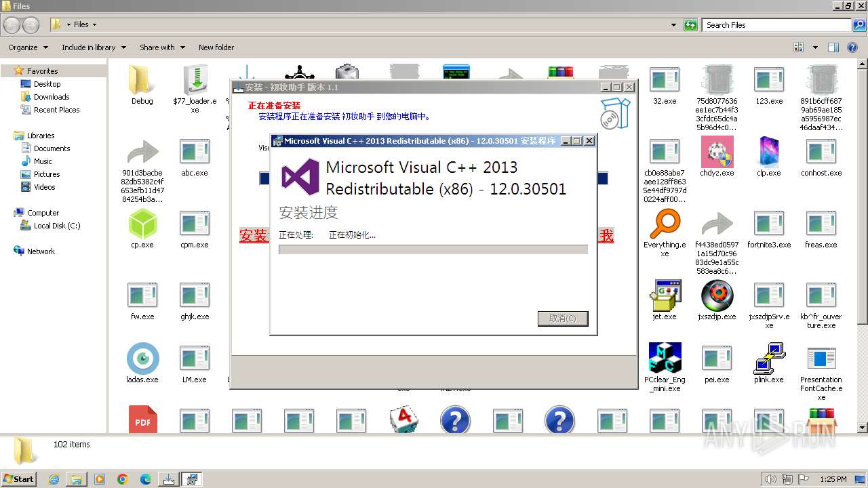This screenshot has width=868, height=488.
Task: Click the Search Files input box
Action: [776, 25]
